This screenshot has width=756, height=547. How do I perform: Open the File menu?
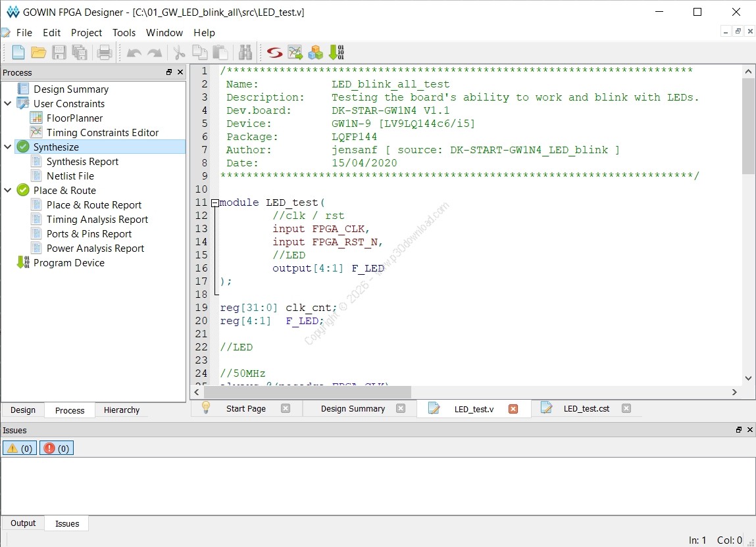[24, 32]
